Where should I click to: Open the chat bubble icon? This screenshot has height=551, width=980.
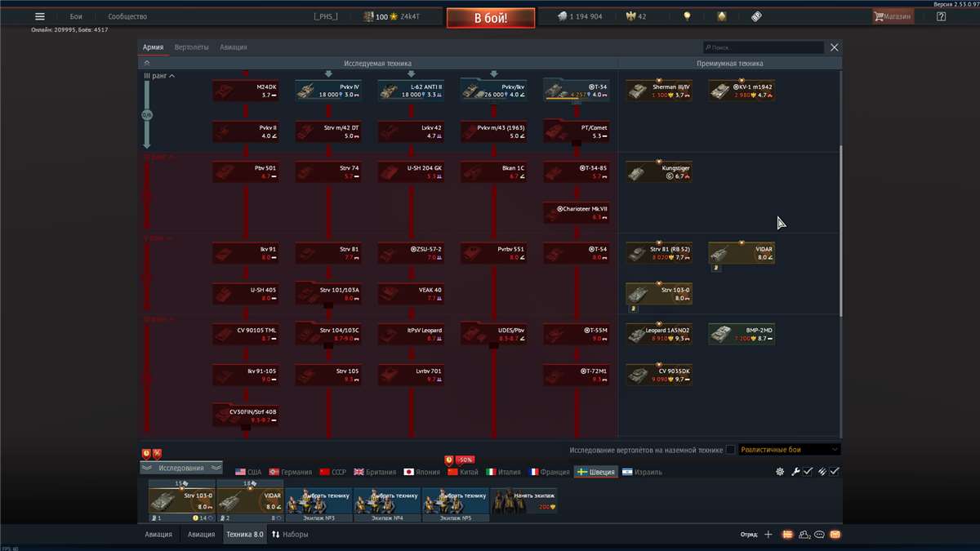click(x=819, y=535)
